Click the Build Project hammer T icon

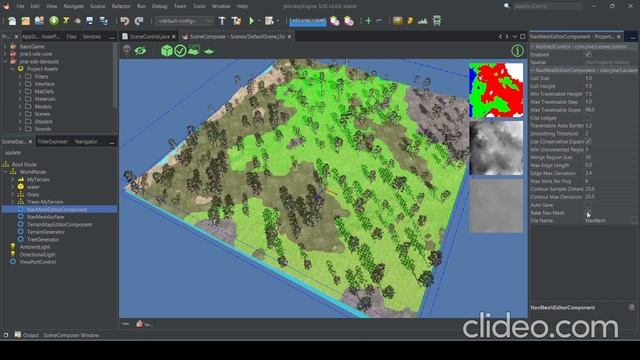pos(222,21)
